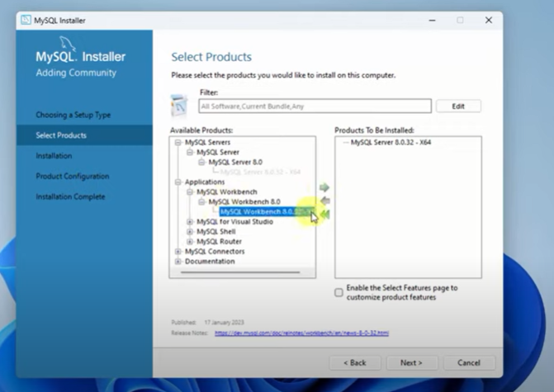Click the Back button

coord(355,362)
